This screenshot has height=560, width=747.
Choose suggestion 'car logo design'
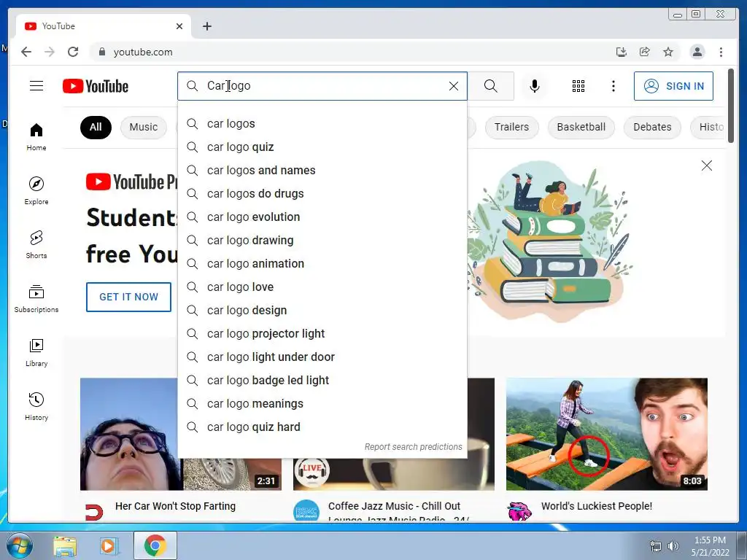point(322,311)
